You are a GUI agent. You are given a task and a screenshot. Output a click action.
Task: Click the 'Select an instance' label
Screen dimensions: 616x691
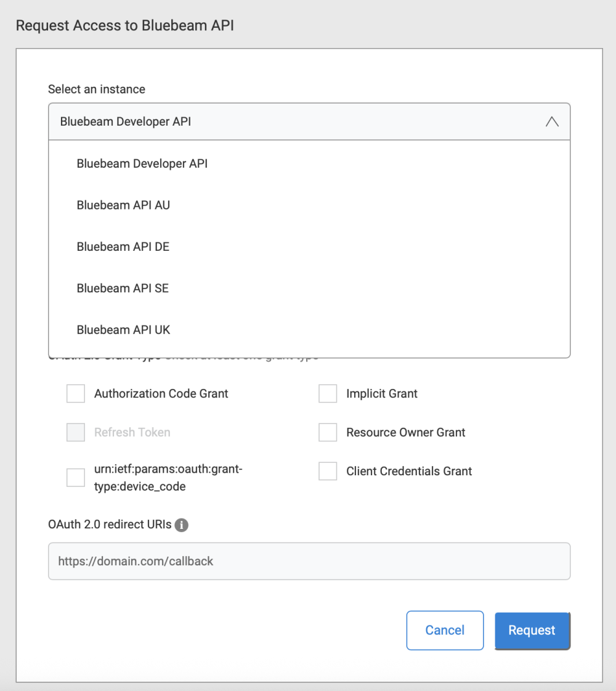[97, 89]
